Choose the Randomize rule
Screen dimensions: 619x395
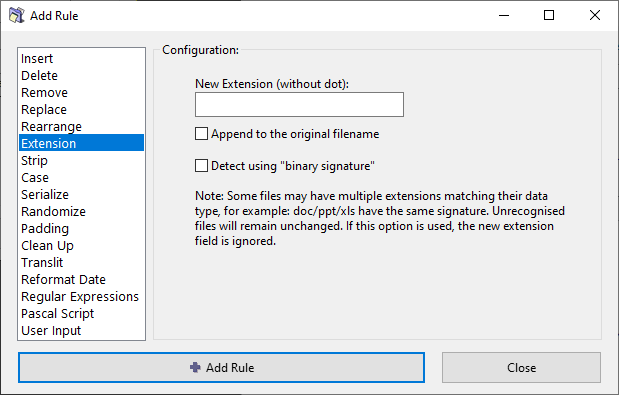81,211
